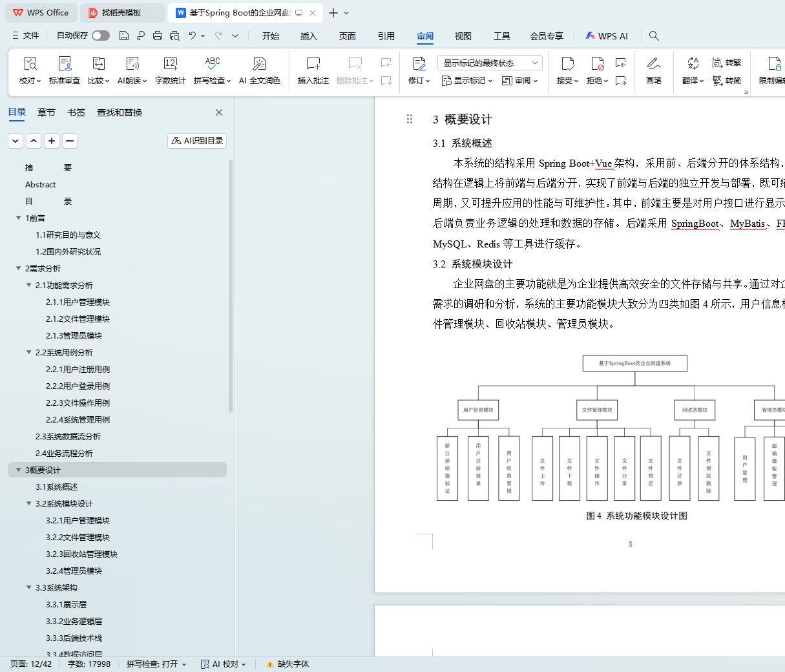Select the 画笔 pen tool
Viewport: 785px width, 672px height.
653,70
